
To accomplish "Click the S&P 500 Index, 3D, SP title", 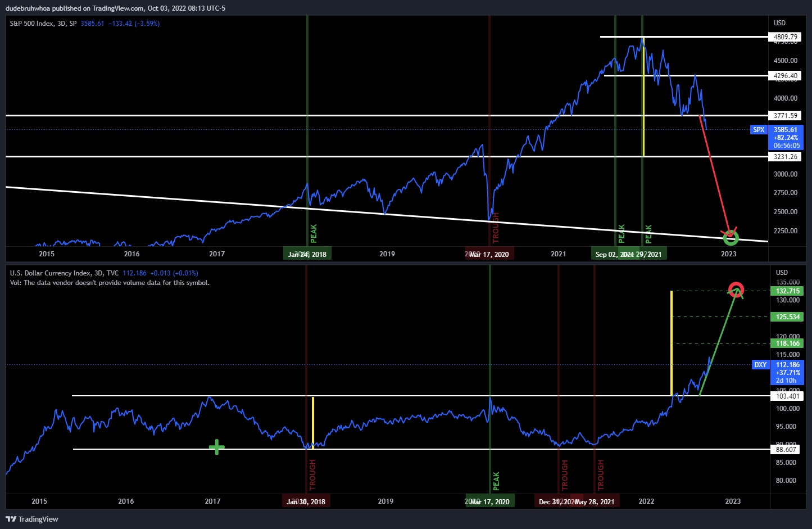I will coord(43,24).
